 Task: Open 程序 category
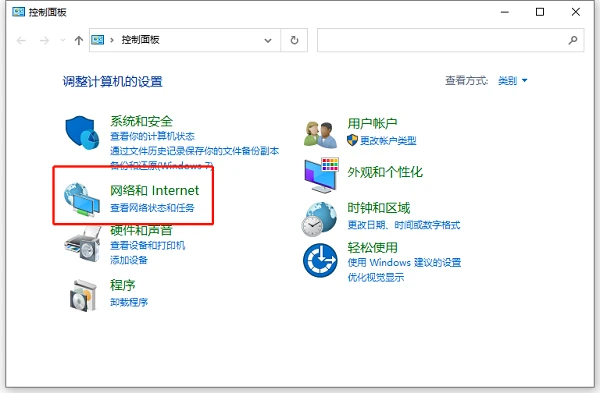tap(122, 285)
